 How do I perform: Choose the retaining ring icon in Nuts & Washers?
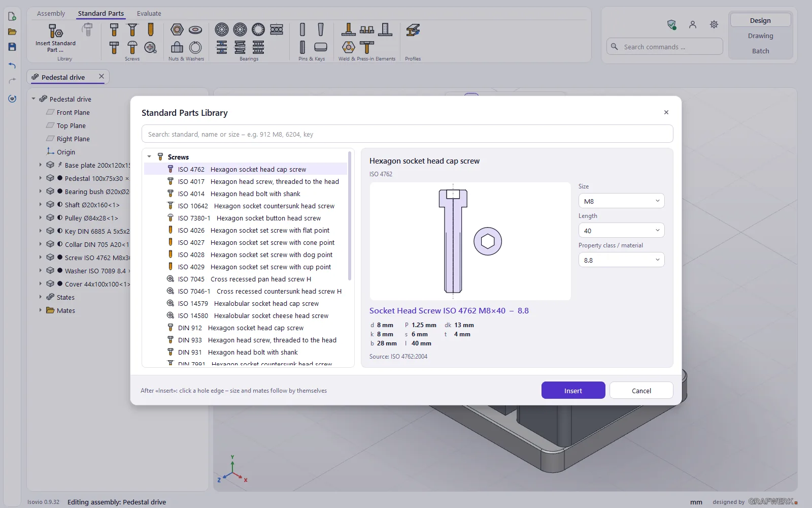point(195,48)
